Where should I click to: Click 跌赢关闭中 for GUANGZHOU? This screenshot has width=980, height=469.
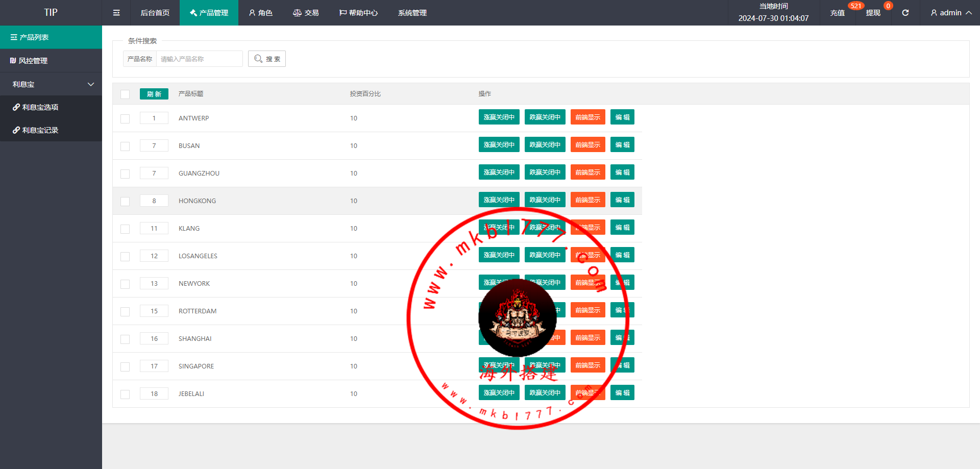click(x=545, y=172)
